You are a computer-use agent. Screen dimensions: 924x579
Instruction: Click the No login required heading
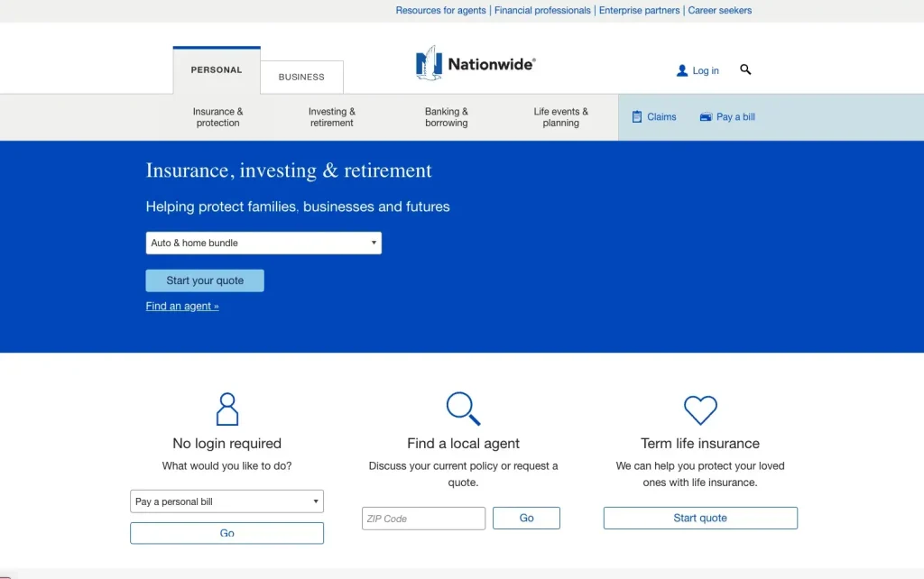[226, 443]
